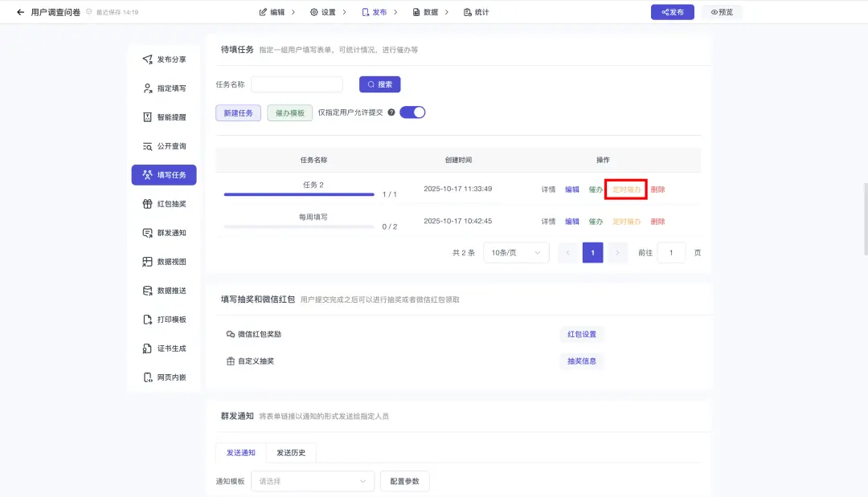The image size is (868, 497).
Task: Open 发布分享 in the sidebar menu
Action: tap(164, 59)
